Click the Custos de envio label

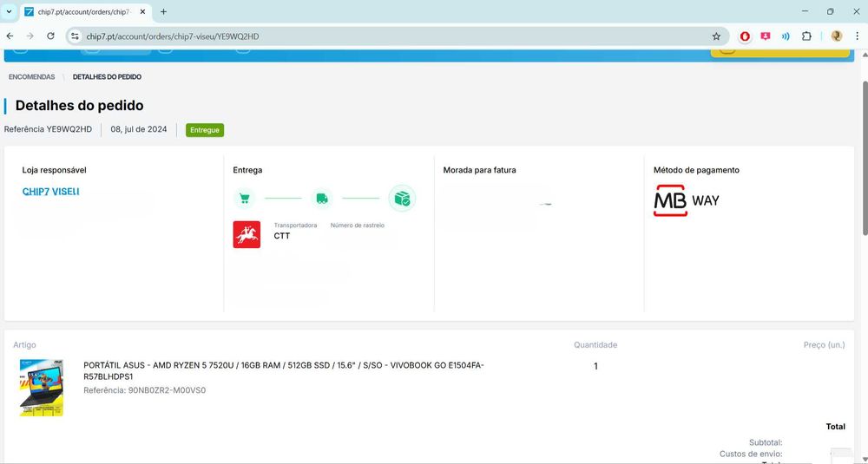click(x=751, y=454)
